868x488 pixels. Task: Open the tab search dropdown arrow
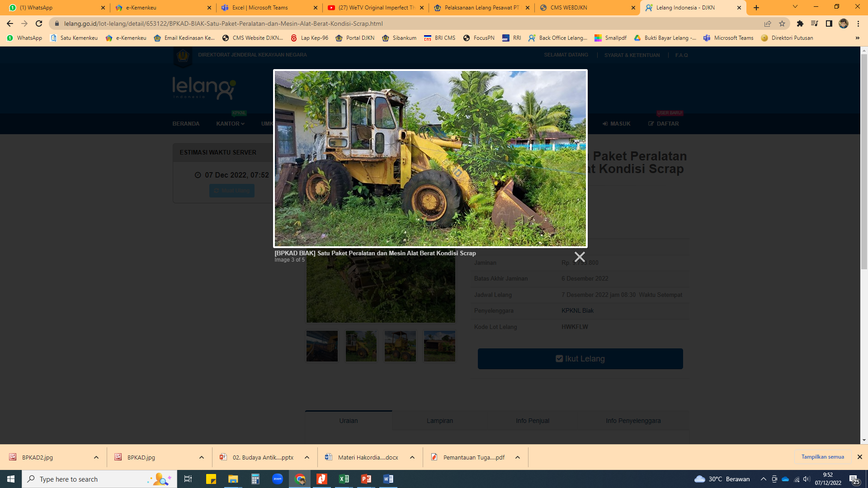pos(795,7)
